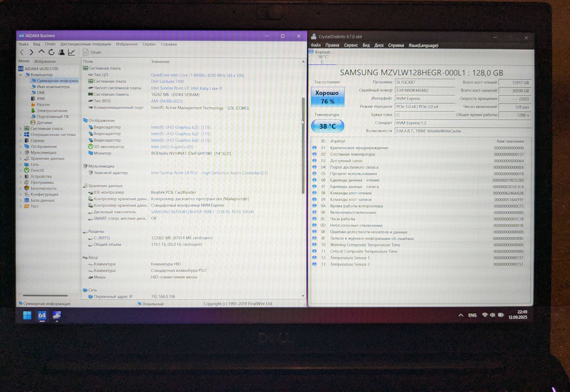Switch to the Избранное tab in AIDA64 sidebar
The height and width of the screenshot is (392, 570).
coord(45,61)
